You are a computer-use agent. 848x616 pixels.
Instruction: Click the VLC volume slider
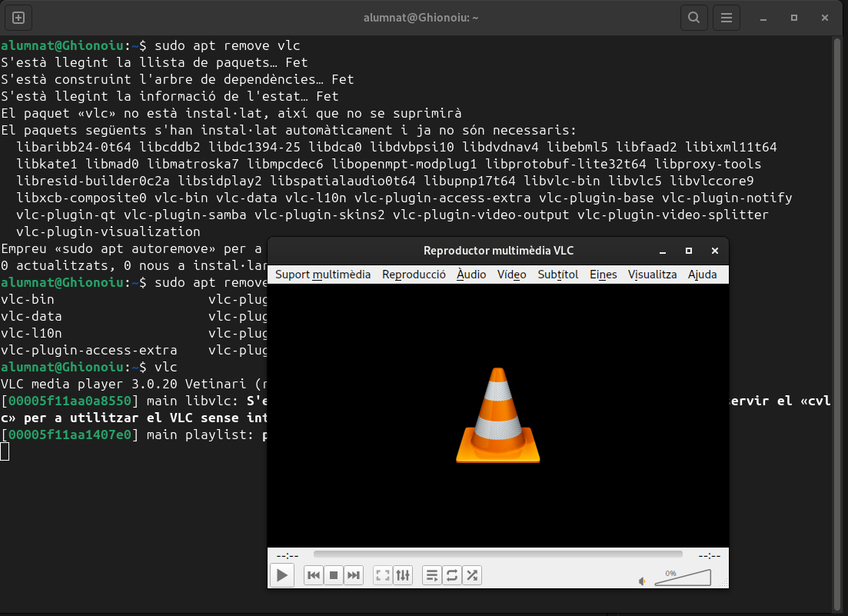coord(683,578)
